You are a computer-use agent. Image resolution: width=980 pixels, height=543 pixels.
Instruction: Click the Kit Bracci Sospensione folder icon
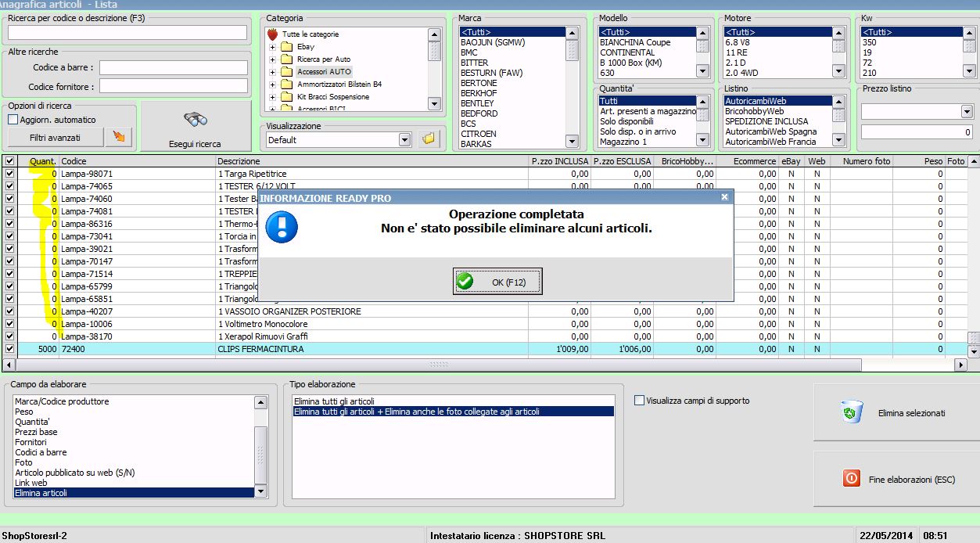click(x=286, y=97)
